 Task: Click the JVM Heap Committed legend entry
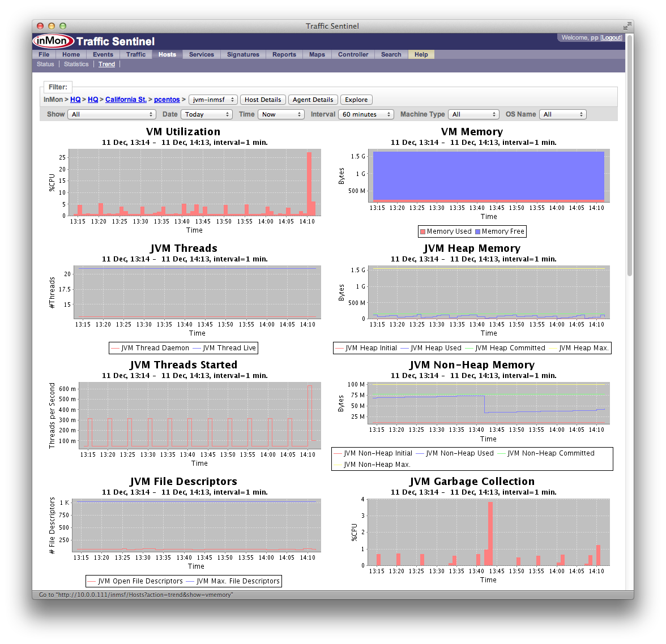click(x=505, y=348)
